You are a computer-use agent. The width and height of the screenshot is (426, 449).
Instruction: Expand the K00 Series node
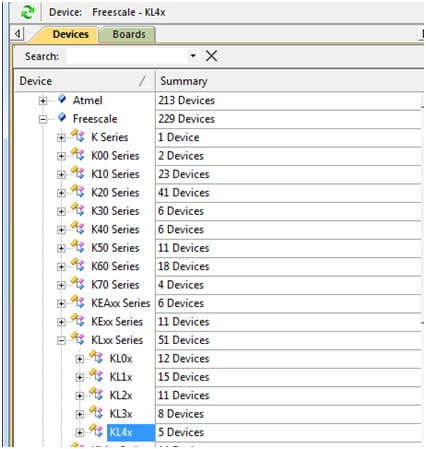(x=61, y=156)
